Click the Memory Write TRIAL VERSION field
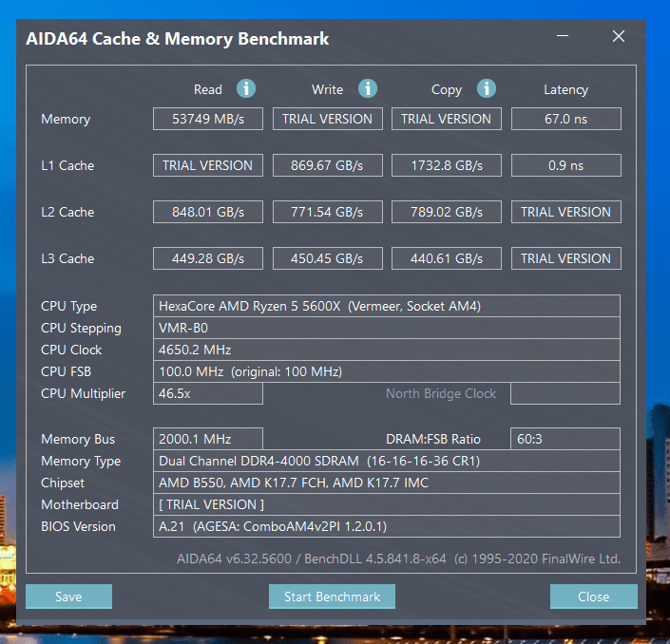Screen dimensions: 670x644 [x=327, y=119]
